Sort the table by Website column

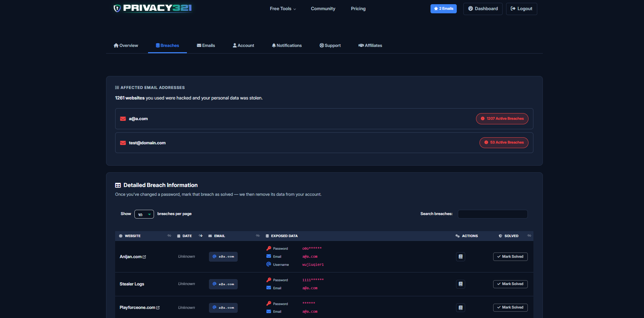coord(145,236)
